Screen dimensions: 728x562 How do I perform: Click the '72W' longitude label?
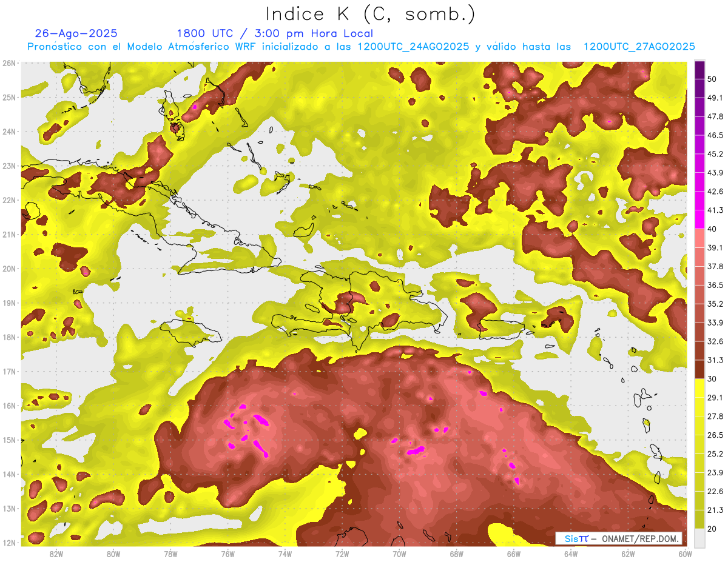[342, 554]
